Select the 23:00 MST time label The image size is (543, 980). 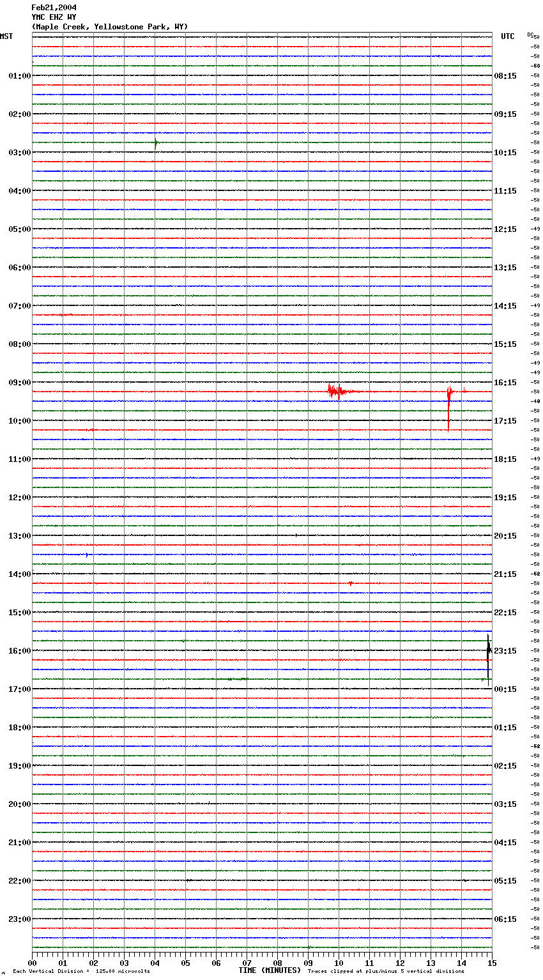pyautogui.click(x=19, y=919)
